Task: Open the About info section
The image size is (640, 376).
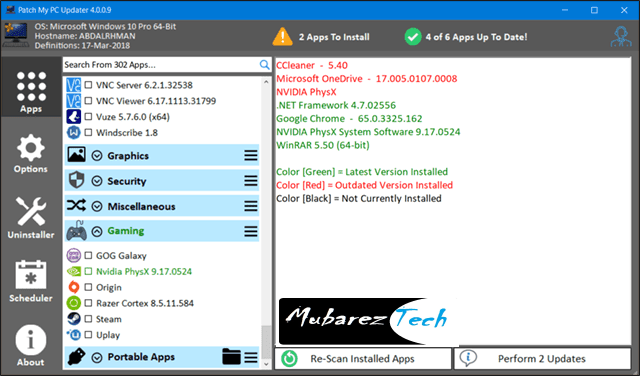Action: tap(31, 345)
